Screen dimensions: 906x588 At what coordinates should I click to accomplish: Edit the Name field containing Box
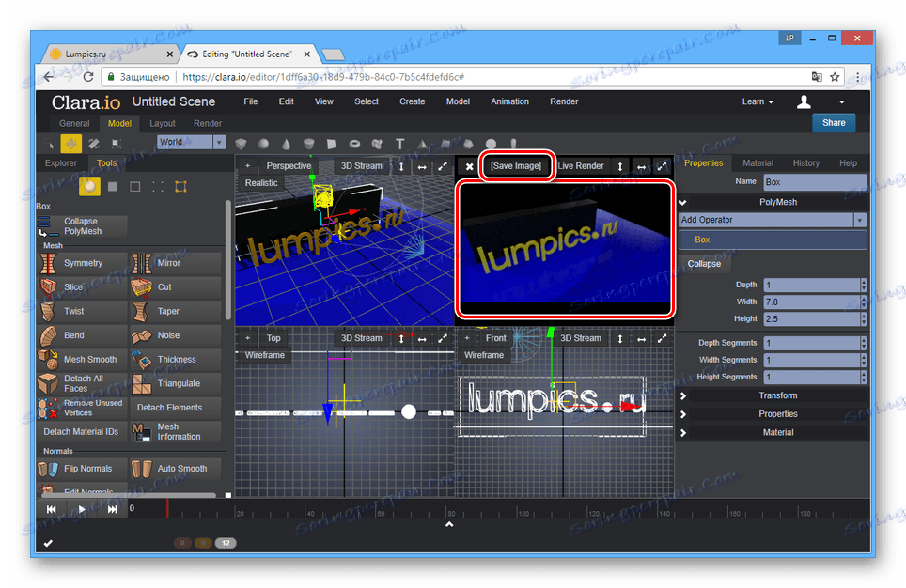pos(815,182)
